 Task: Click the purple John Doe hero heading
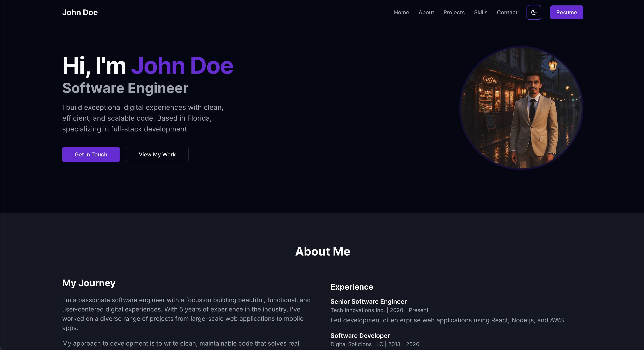tap(182, 66)
